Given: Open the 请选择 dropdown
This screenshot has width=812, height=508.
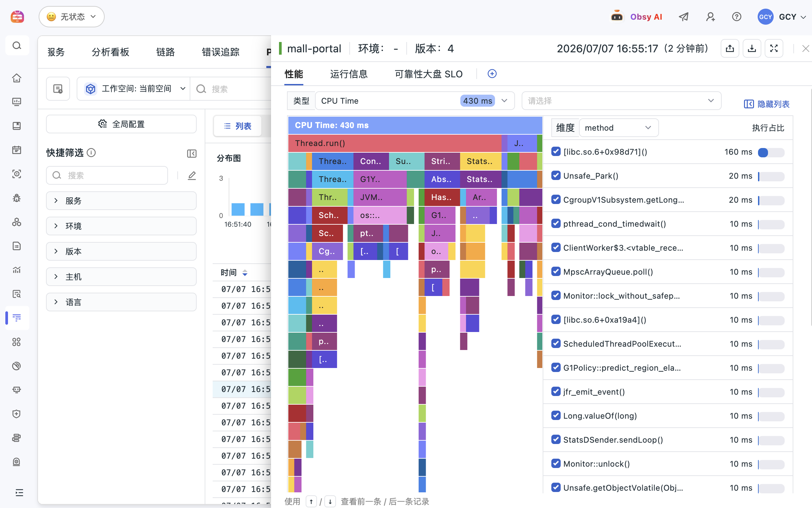Looking at the screenshot, I should (x=621, y=101).
